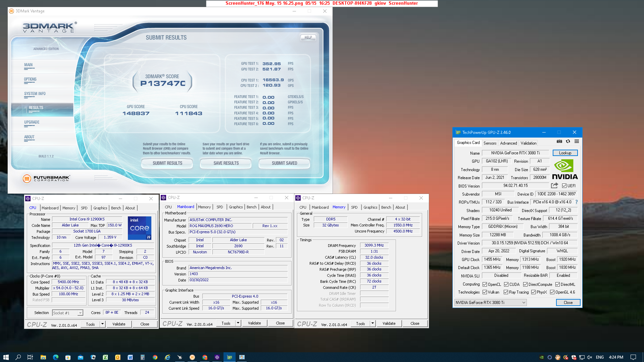Open the GPU-Z hamburger menu

[x=577, y=141]
